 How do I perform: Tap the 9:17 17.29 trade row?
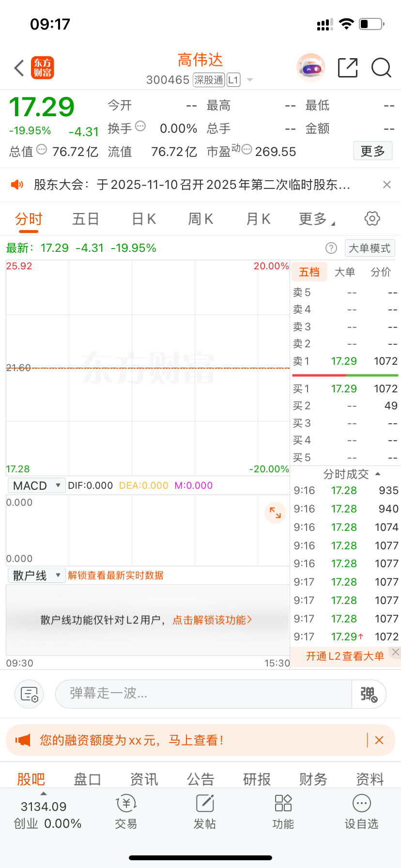(346, 637)
